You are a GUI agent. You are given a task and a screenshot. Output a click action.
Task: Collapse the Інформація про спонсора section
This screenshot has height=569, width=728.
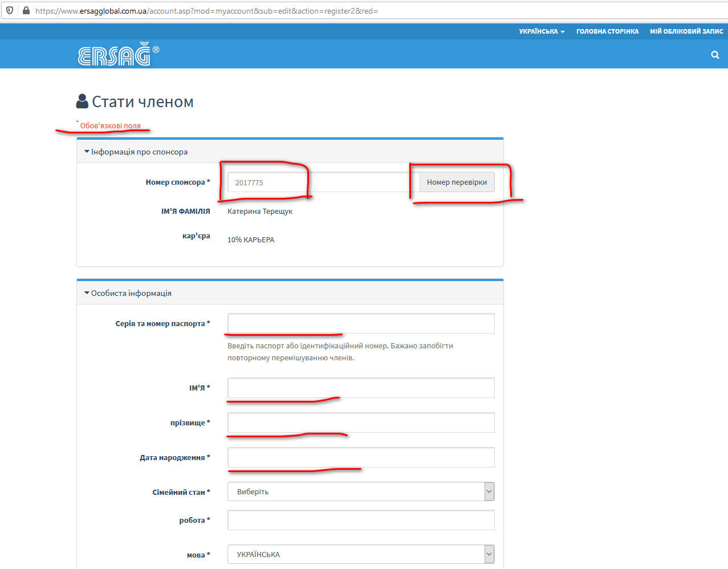tap(136, 152)
